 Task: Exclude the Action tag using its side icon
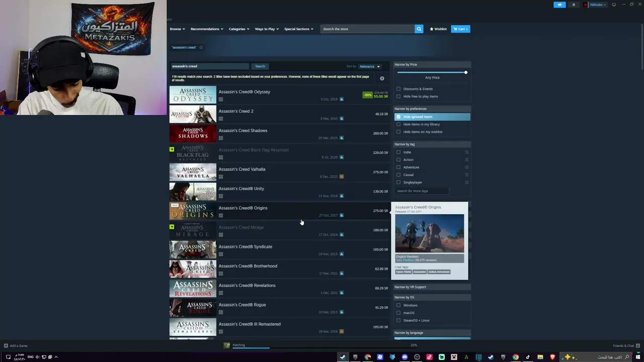click(467, 160)
